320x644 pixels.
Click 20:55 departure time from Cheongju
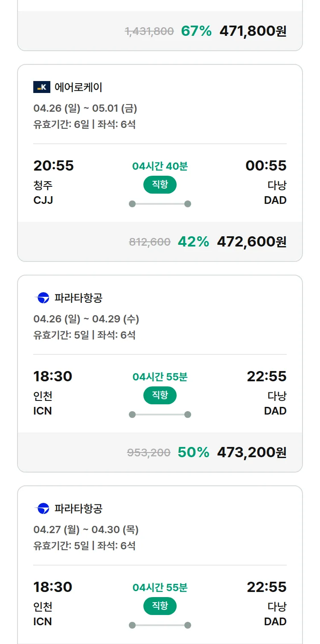tap(53, 165)
